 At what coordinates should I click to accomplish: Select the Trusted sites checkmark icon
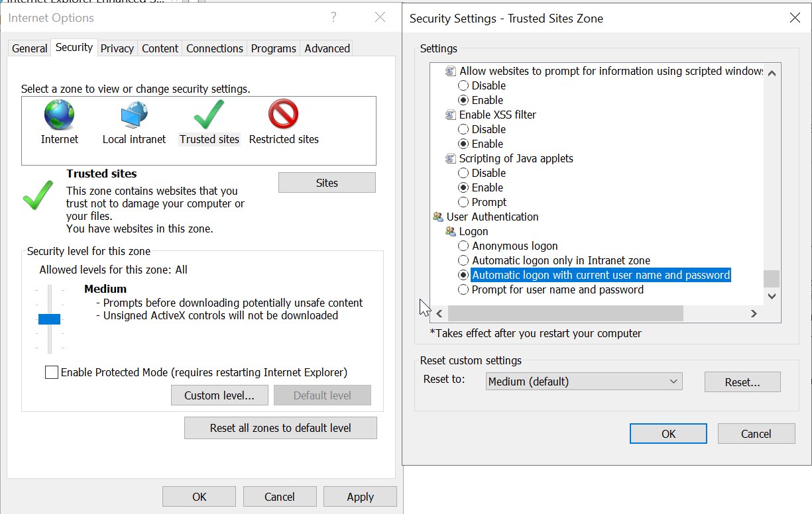pos(209,115)
